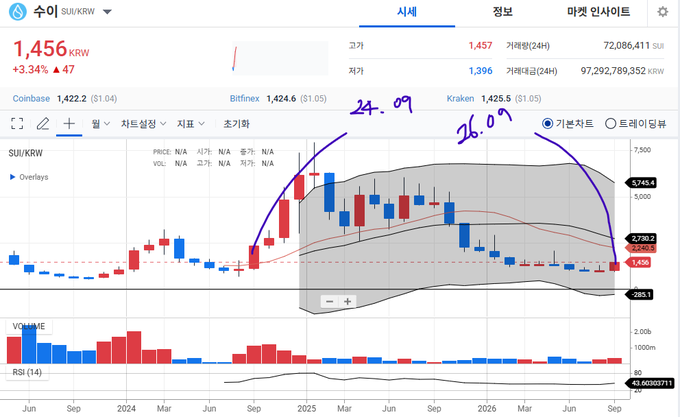Image resolution: width=680 pixels, height=417 pixels.
Task: Click the VOLUME panel label
Action: [x=29, y=326]
